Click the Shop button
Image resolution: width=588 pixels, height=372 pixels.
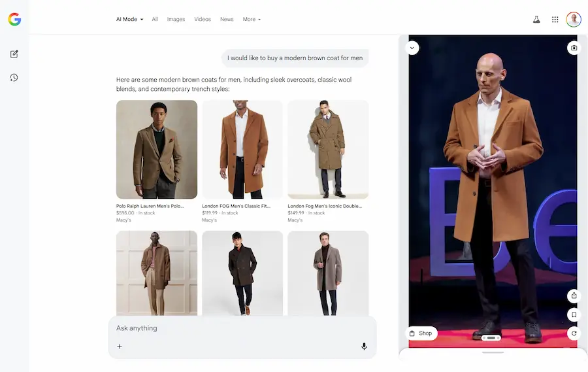[x=421, y=333]
